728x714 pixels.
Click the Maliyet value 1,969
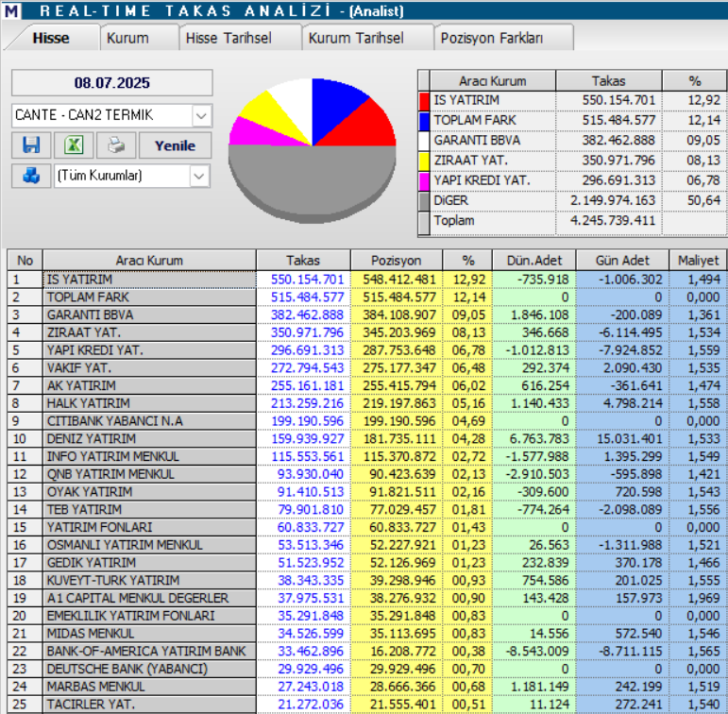click(x=703, y=598)
